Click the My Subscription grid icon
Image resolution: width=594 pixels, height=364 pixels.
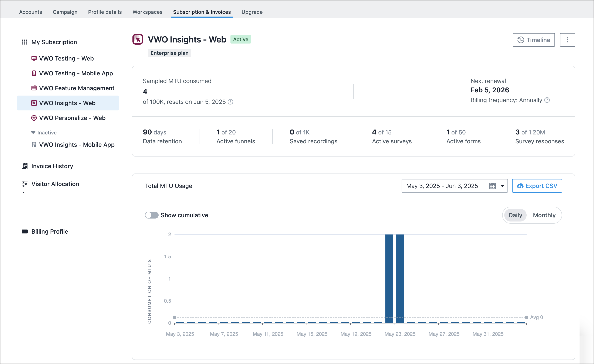[x=25, y=42]
